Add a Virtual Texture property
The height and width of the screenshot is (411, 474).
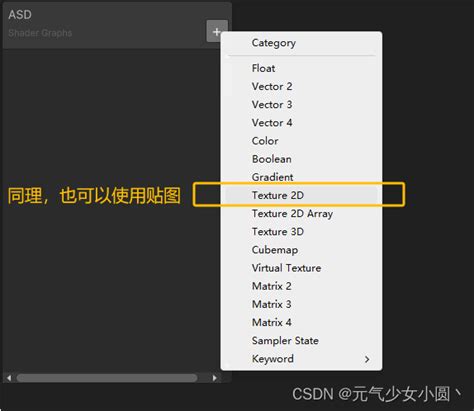click(301, 268)
